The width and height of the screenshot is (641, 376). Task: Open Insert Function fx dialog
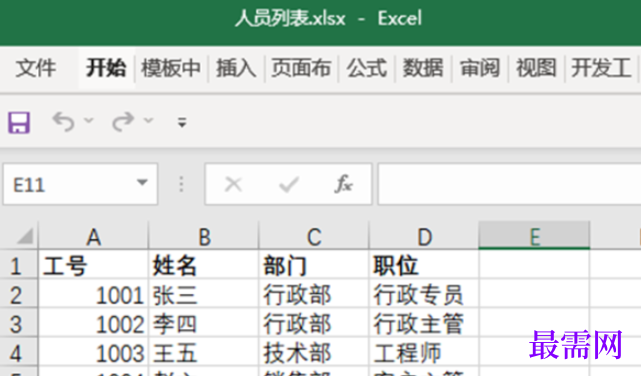coord(343,184)
